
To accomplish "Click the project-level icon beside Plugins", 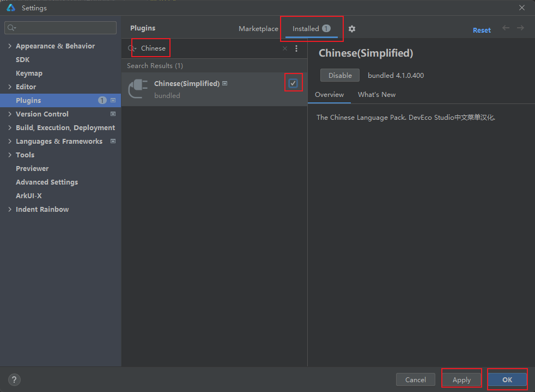I will [x=113, y=100].
